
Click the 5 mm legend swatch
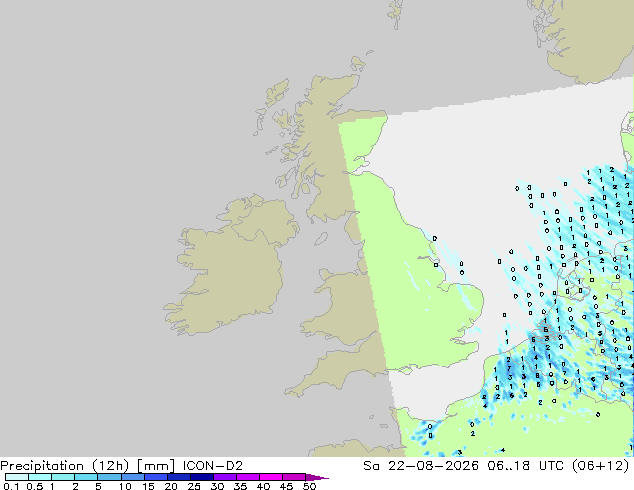(x=110, y=477)
